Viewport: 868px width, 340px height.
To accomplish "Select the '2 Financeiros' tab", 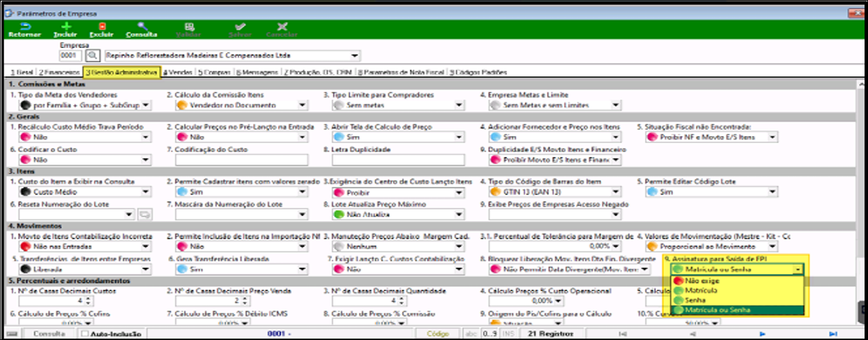I will (59, 71).
